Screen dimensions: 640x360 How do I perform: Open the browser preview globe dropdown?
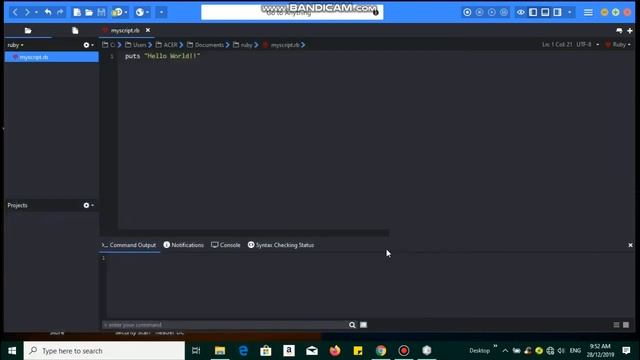[142, 12]
